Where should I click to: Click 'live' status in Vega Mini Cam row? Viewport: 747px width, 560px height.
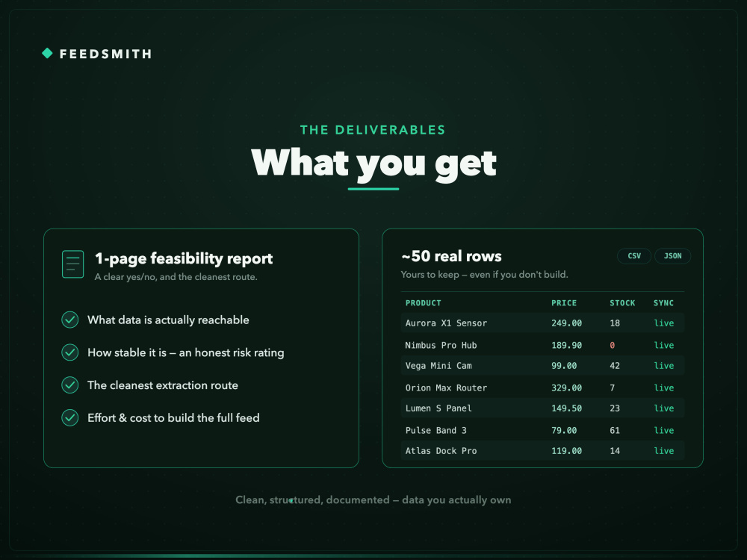[x=663, y=366]
